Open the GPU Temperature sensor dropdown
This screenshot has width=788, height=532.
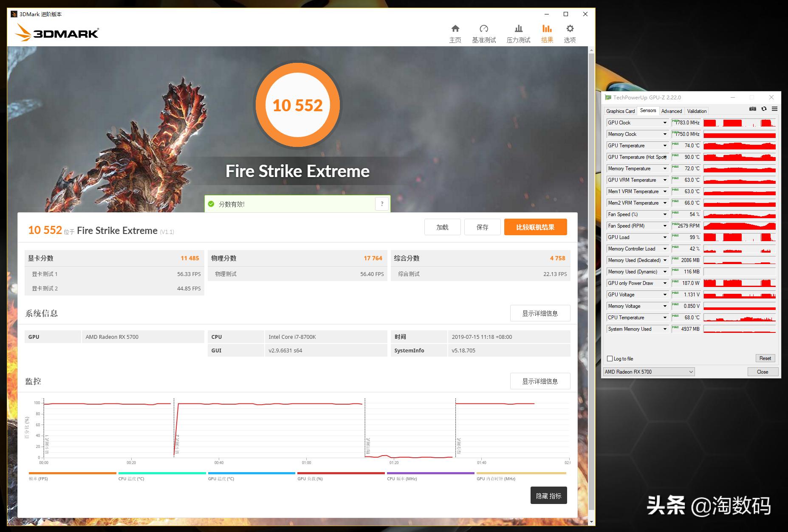665,146
